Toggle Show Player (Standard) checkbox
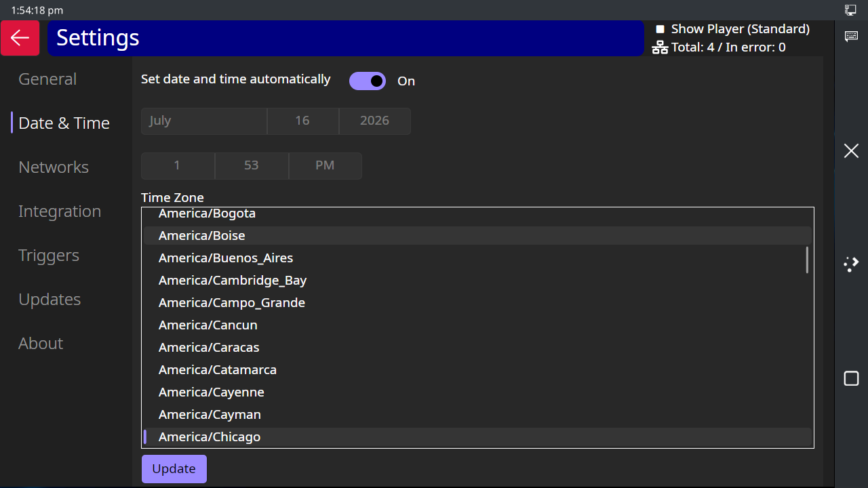868x488 pixels. [x=660, y=29]
